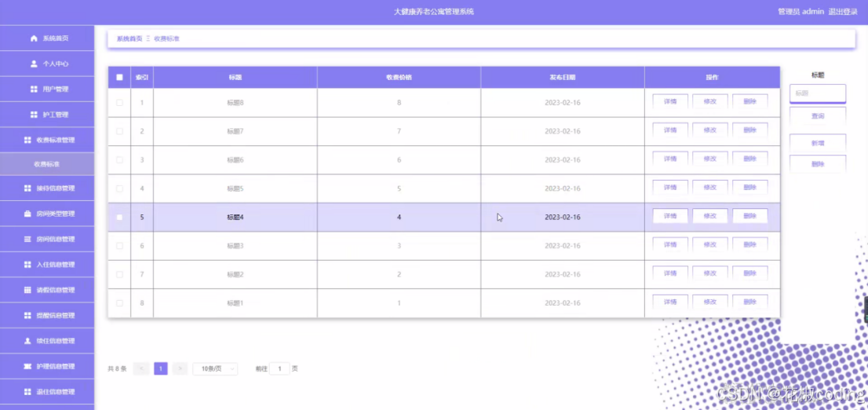Click the 收费价格 column header
Image resolution: width=868 pixels, height=410 pixels.
tap(399, 78)
